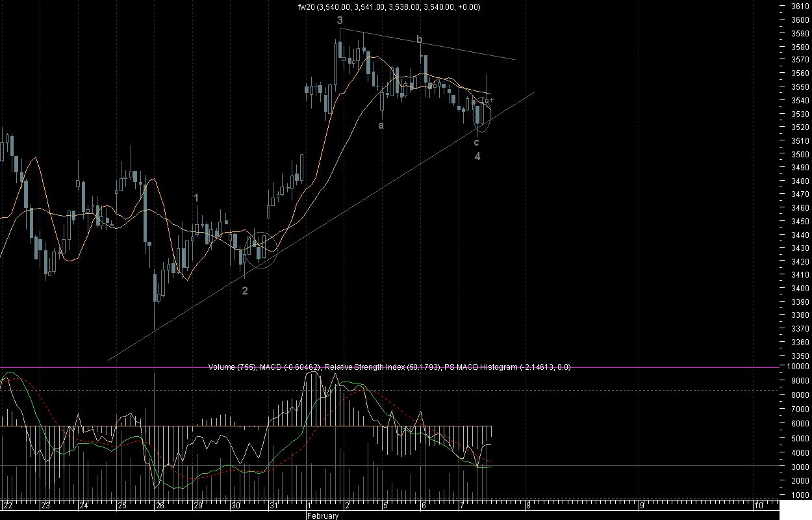
Task: Click wave label 4 under label c
Action: tap(477, 157)
